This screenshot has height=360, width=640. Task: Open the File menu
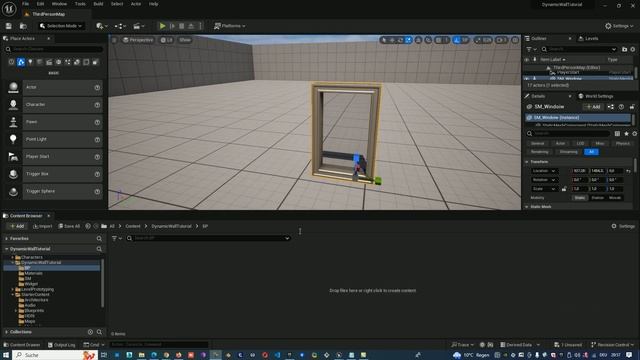coord(25,4)
